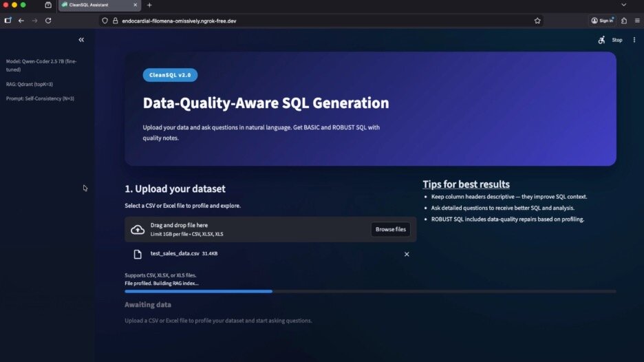Click the drag and drop upload area

coord(270,229)
